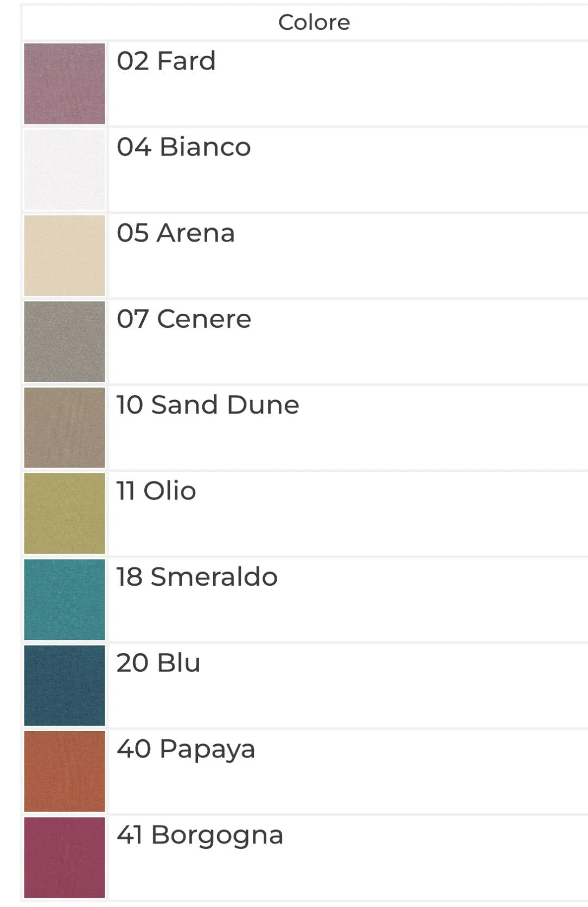
Task: Click the 07 Cenere grey swatch
Action: pos(65,341)
